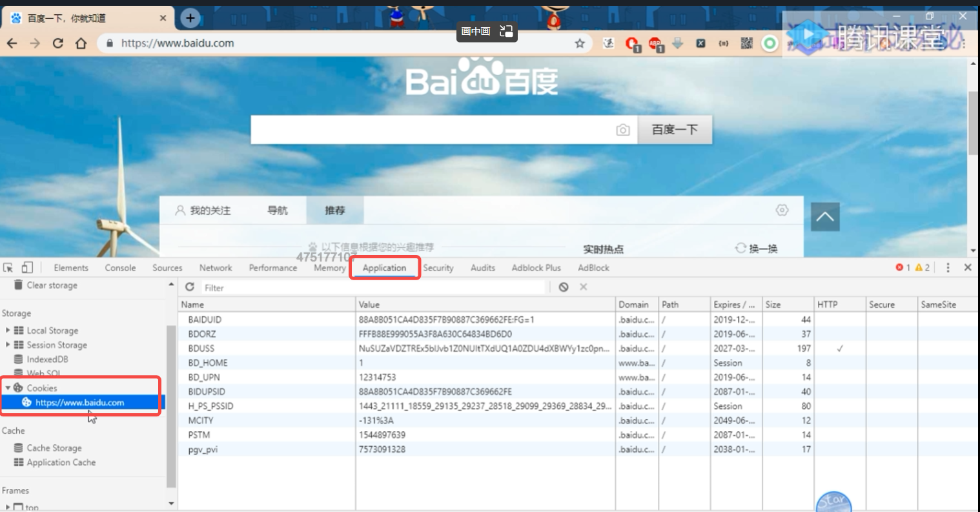Open the 导航 feed tab

tap(278, 210)
